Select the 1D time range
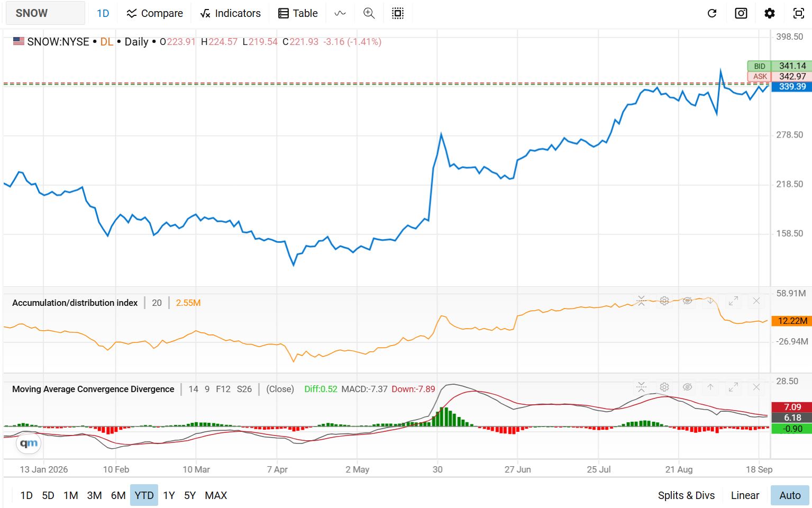 coord(26,495)
